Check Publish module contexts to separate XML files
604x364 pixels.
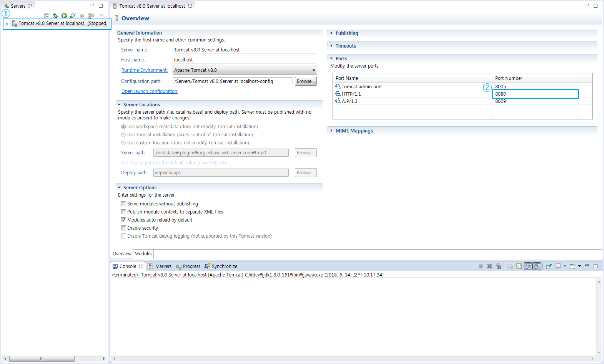pos(123,212)
